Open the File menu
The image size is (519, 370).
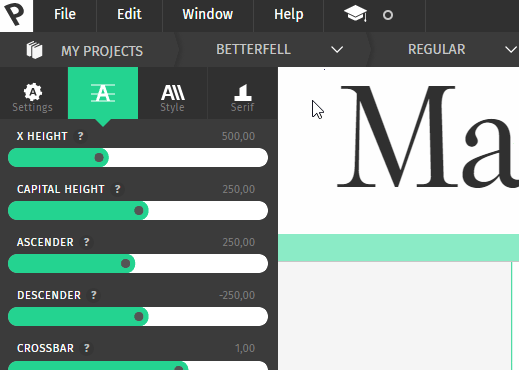click(65, 14)
